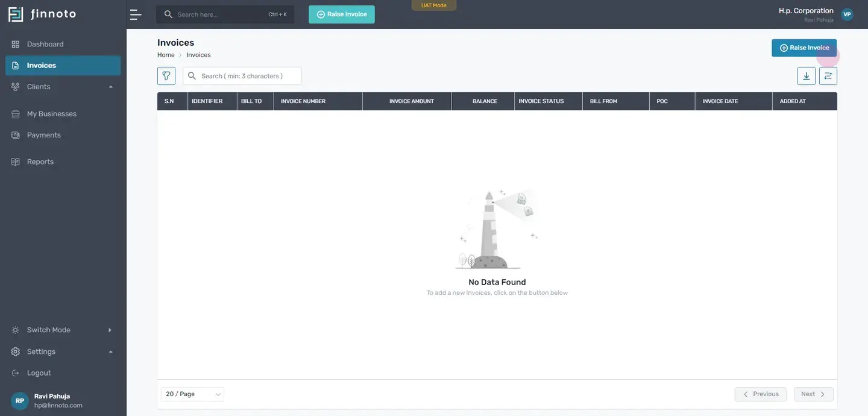Click the INVOICE STATUS column header
This screenshot has width=868, height=416.
coord(549,101)
